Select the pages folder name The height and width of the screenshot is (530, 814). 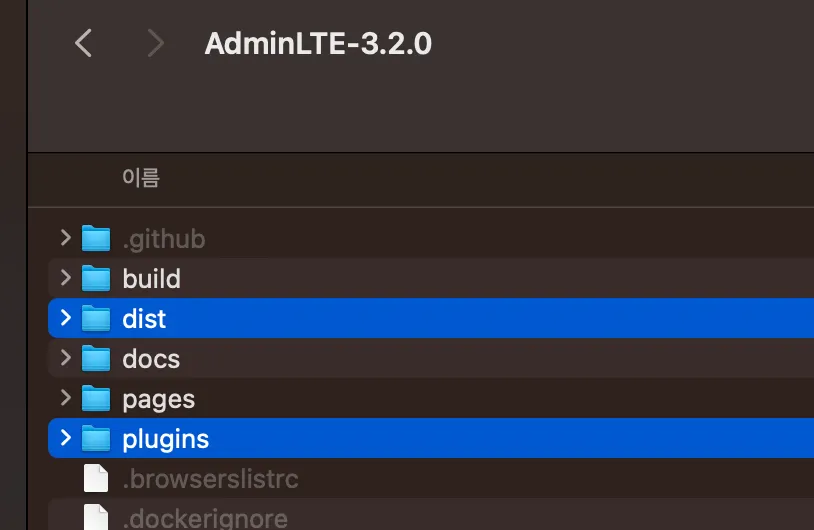pos(158,399)
